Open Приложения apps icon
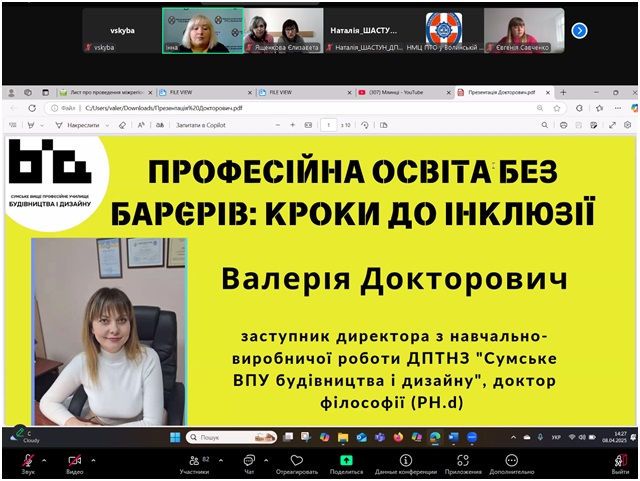This screenshot has height=481, width=640. coord(463,464)
